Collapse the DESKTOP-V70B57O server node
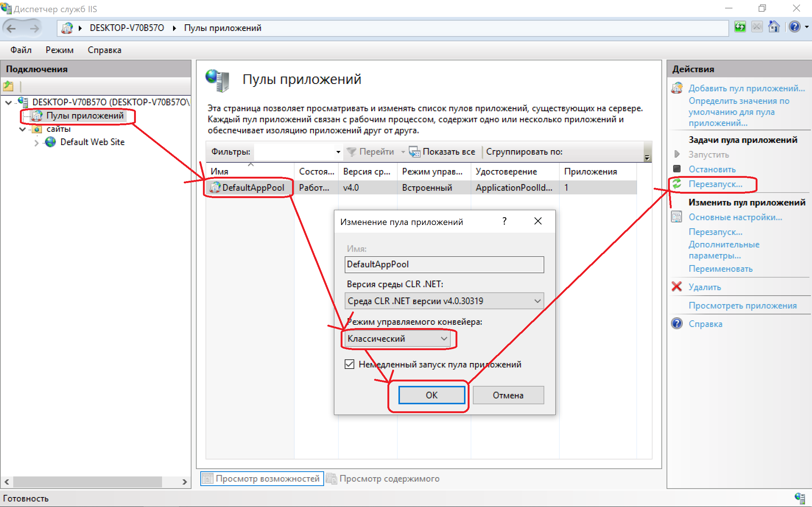The image size is (812, 507). point(8,102)
